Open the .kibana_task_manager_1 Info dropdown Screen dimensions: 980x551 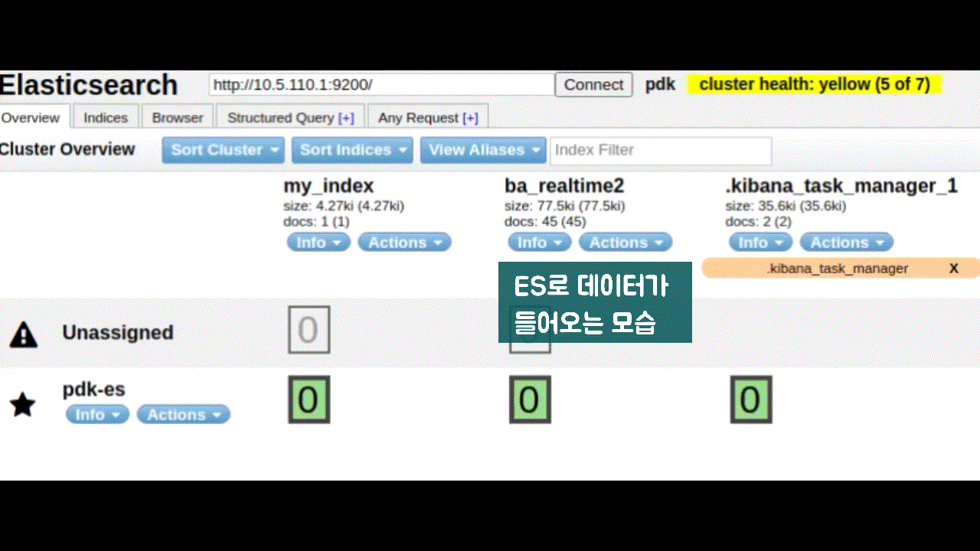(761, 243)
